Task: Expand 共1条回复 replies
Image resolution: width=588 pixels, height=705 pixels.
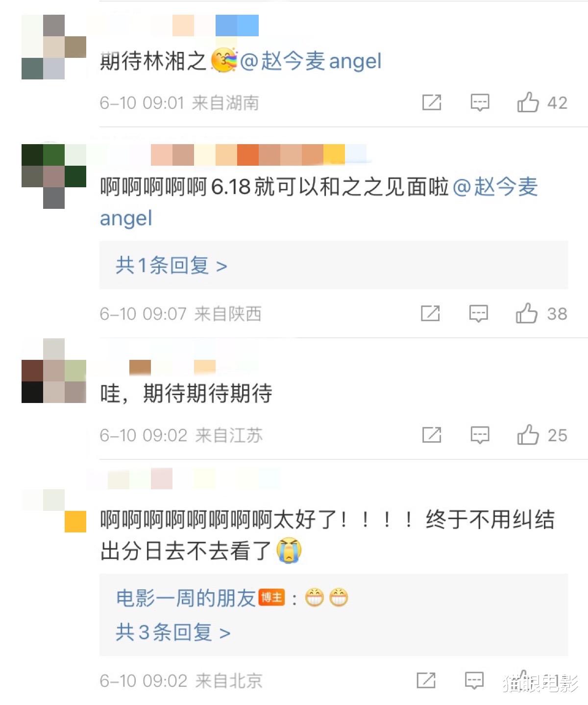Action: [x=171, y=265]
